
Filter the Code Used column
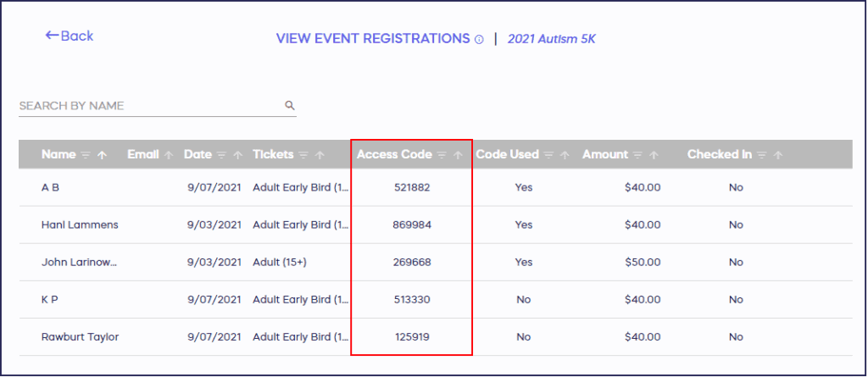click(x=548, y=155)
